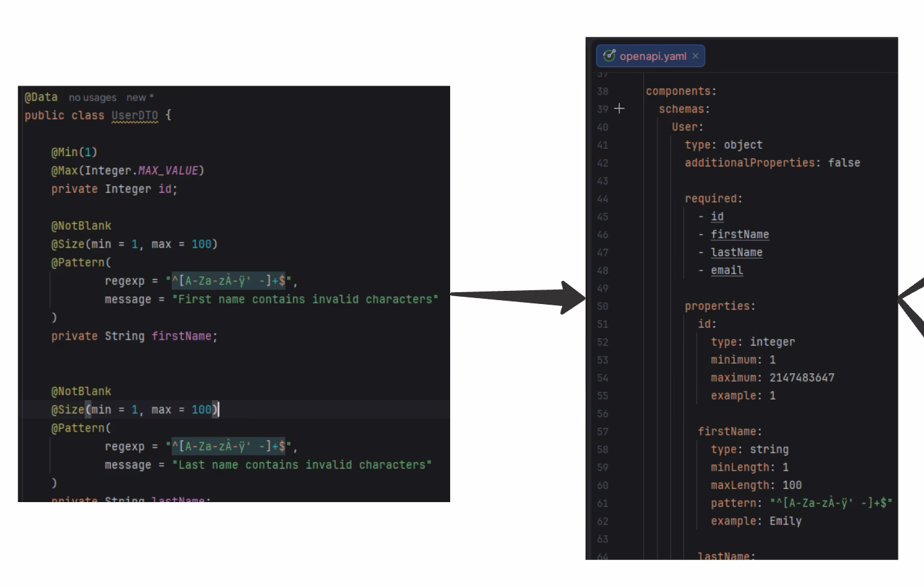Image resolution: width=924 pixels, height=587 pixels.
Task: Click 'additionalProperties: false' in the YAML
Action: [773, 163]
